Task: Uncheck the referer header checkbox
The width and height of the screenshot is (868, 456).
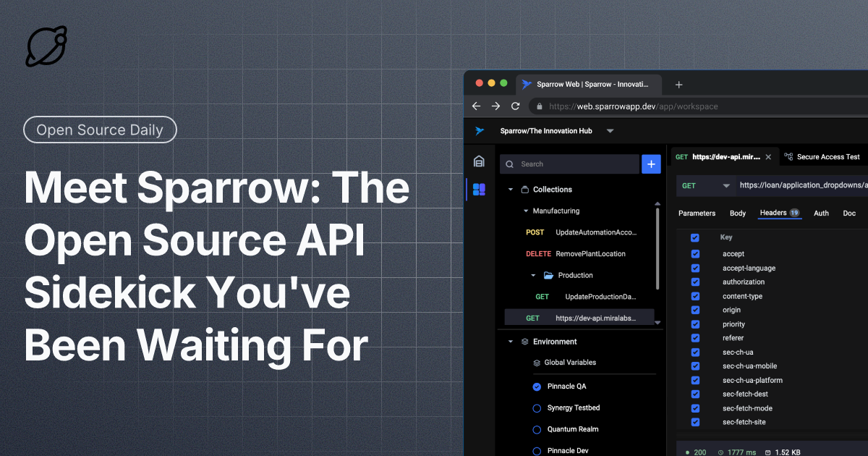Action: click(x=695, y=338)
